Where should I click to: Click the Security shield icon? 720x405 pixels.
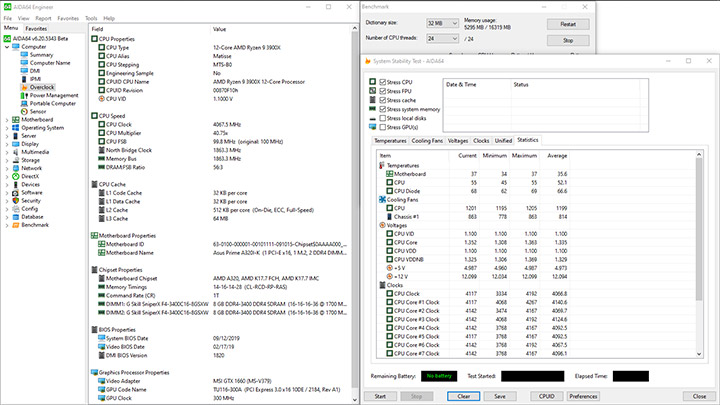[x=14, y=200]
